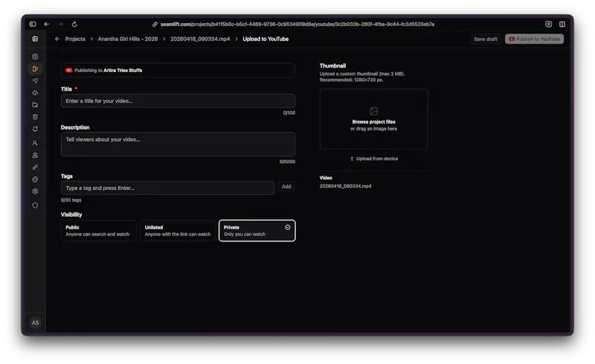Open the link integrations icon in sidebar

tap(35, 167)
